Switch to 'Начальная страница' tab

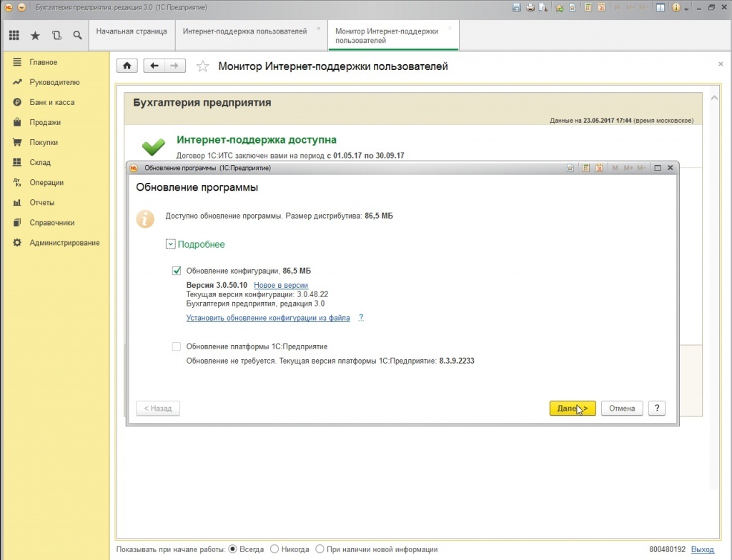pos(132,31)
